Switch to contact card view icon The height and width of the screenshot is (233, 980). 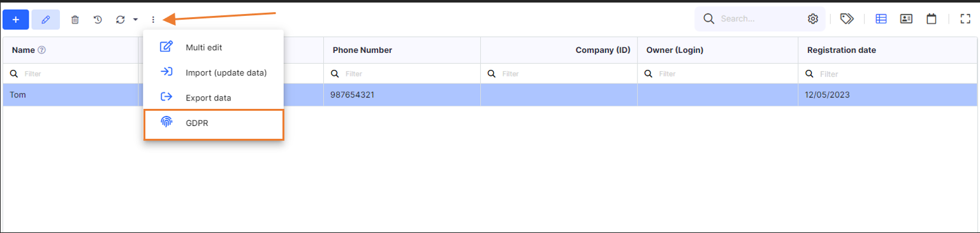tap(906, 19)
